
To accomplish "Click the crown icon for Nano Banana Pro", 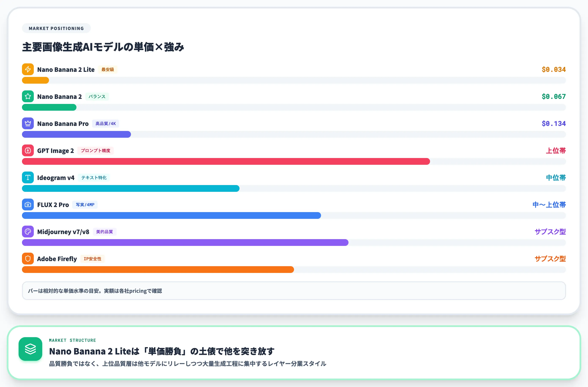I will (x=28, y=123).
